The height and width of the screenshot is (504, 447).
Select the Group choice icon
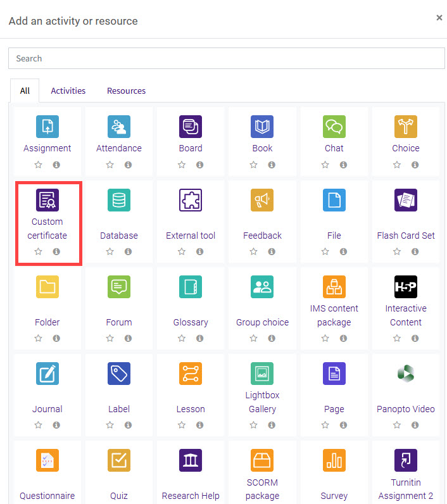coord(262,287)
